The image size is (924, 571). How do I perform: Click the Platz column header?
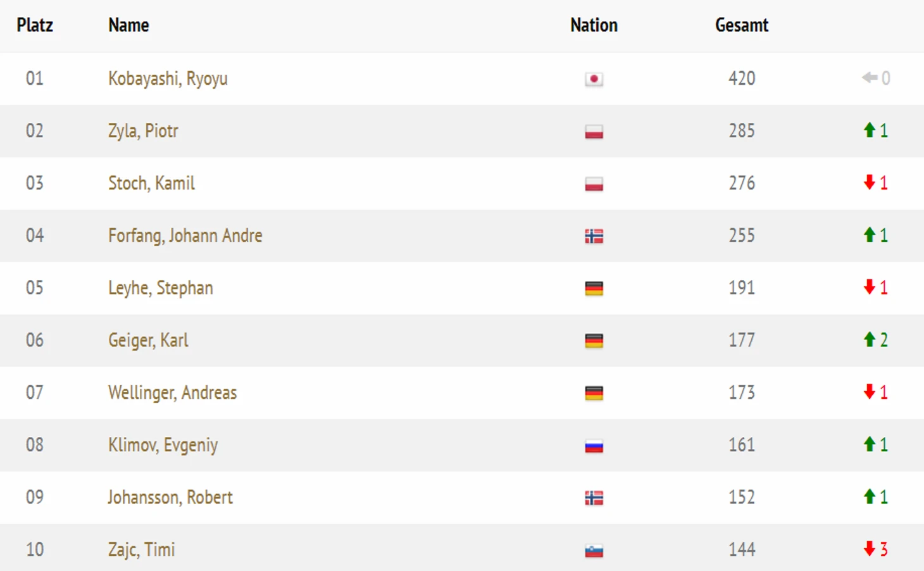click(35, 25)
